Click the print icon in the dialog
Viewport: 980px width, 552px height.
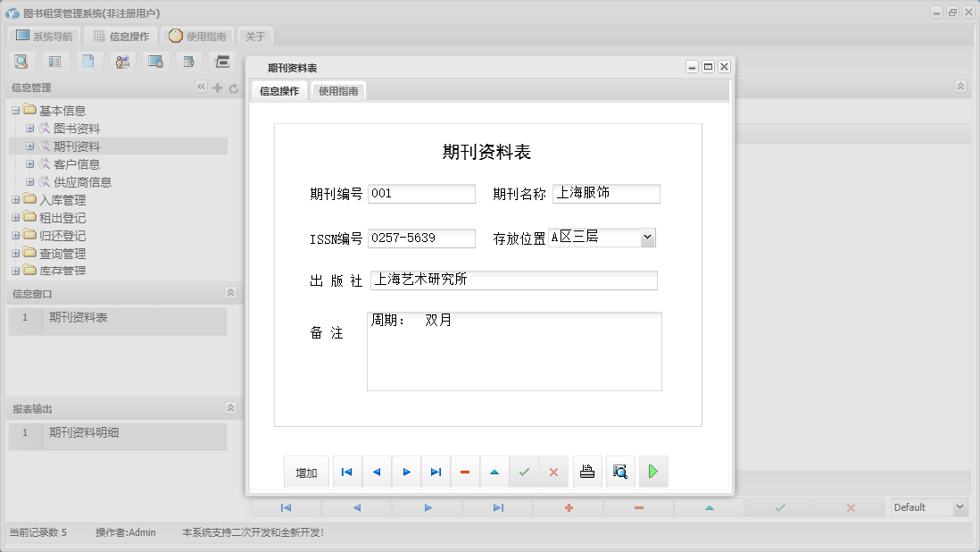point(587,471)
